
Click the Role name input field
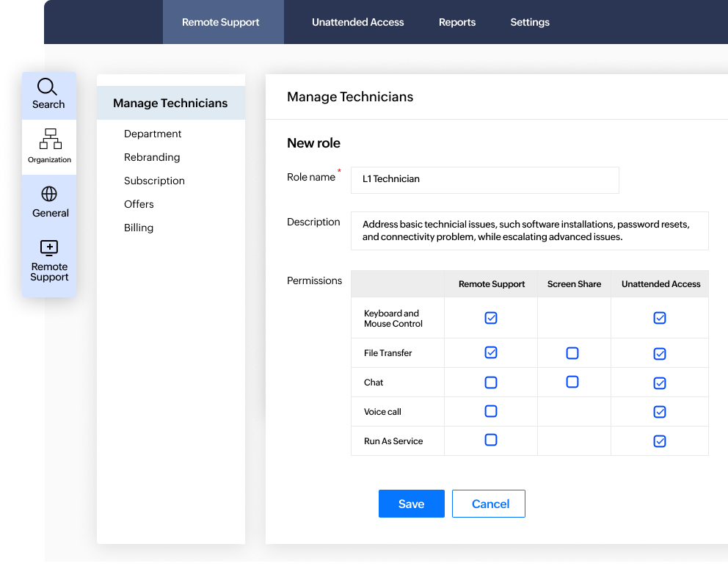pos(484,180)
